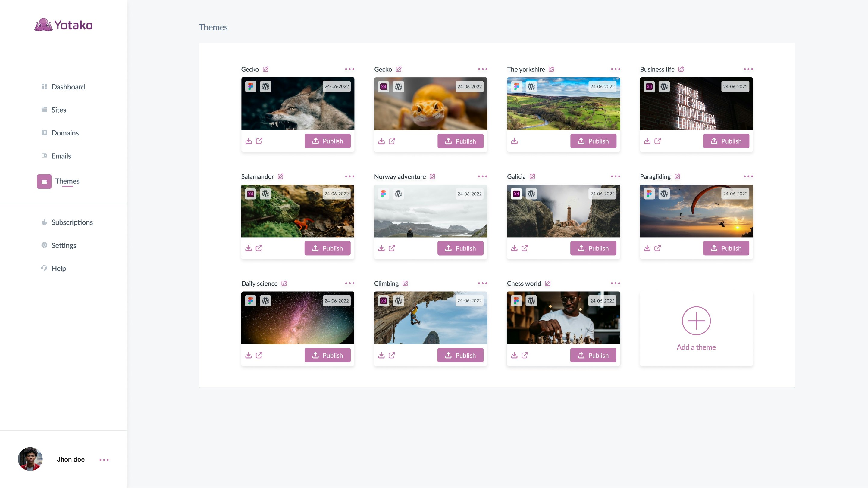
Task: Publish Norway adventure theme
Action: (x=460, y=248)
